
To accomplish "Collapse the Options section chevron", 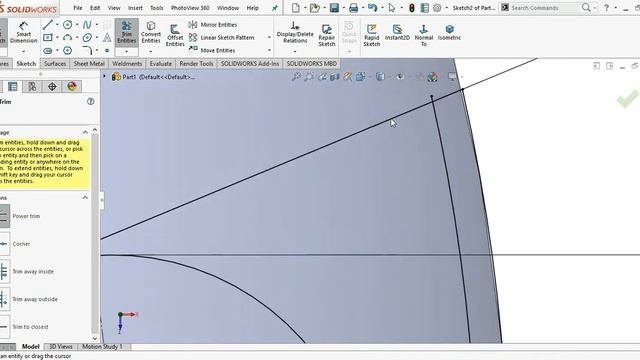I will pos(85,198).
